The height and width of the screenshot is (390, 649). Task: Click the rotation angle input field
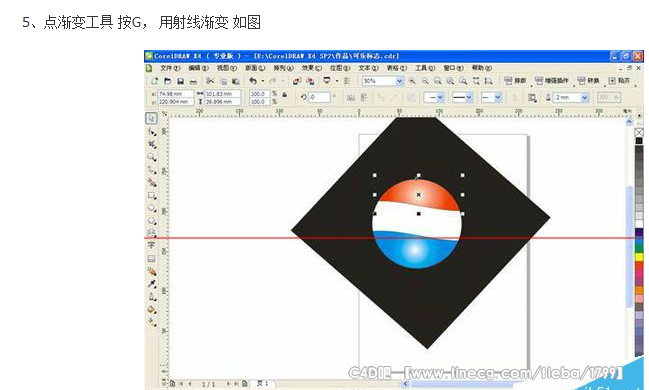319,97
